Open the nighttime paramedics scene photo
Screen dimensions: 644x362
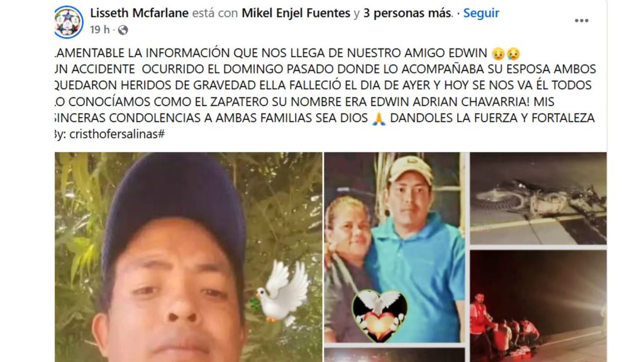[538, 306]
